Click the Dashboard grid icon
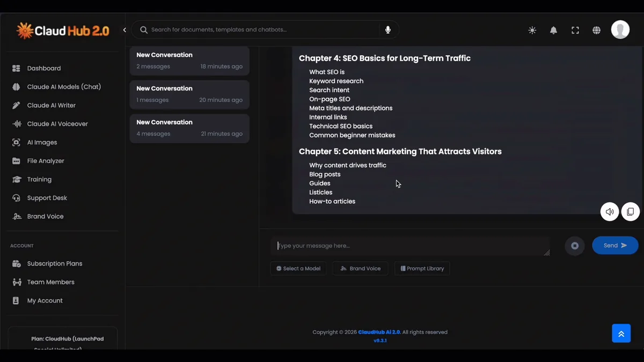The height and width of the screenshot is (362, 644). (16, 69)
